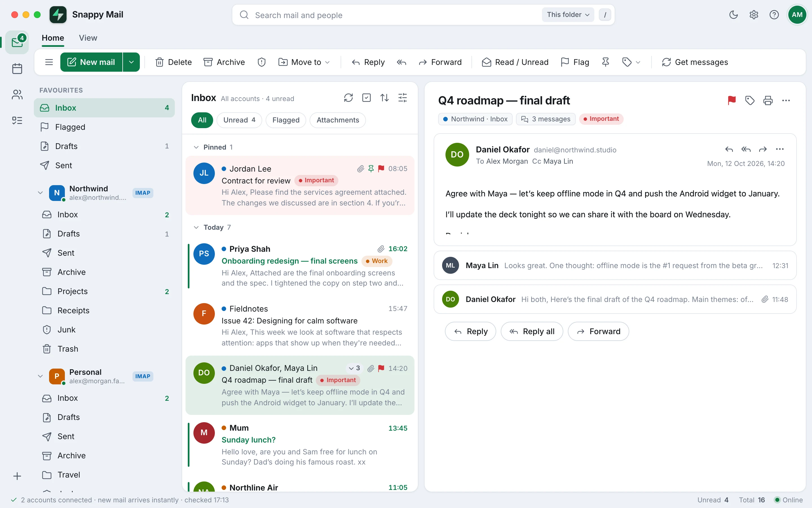Open three-dot menu on Daniel Okafor message
Image resolution: width=812 pixels, height=508 pixels.
(x=780, y=149)
